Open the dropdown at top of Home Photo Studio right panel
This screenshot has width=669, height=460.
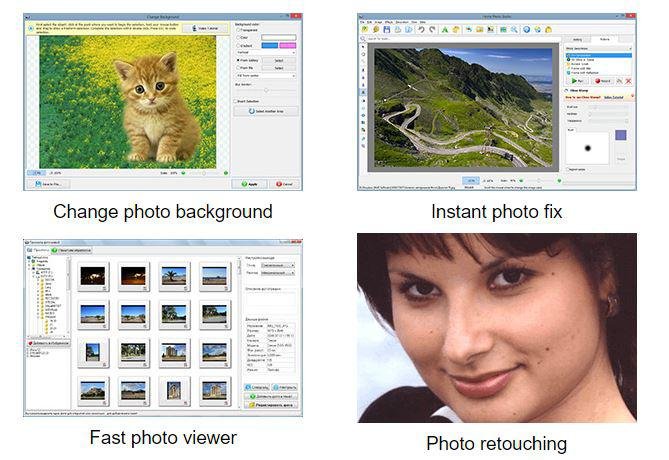(598, 48)
